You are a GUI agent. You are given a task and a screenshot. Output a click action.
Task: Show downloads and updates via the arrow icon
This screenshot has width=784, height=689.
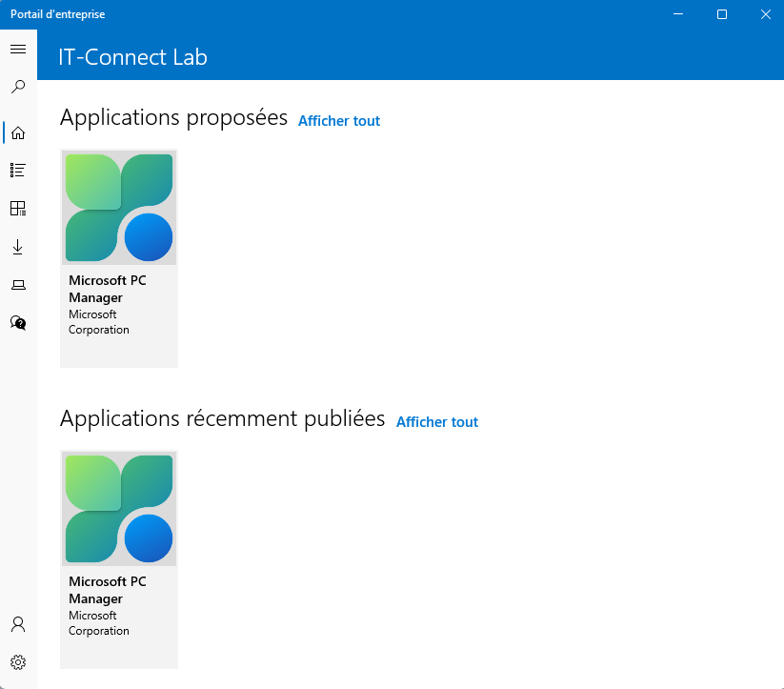[x=18, y=247]
